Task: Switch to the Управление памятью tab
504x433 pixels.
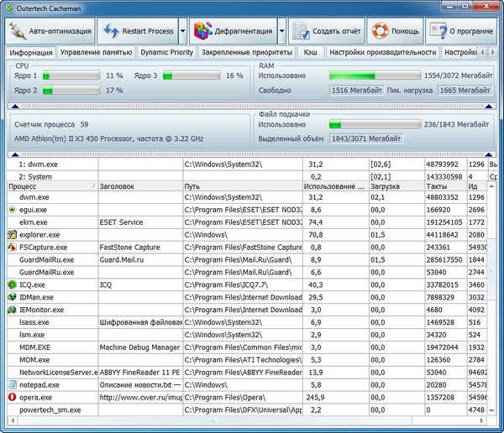Action: click(96, 52)
